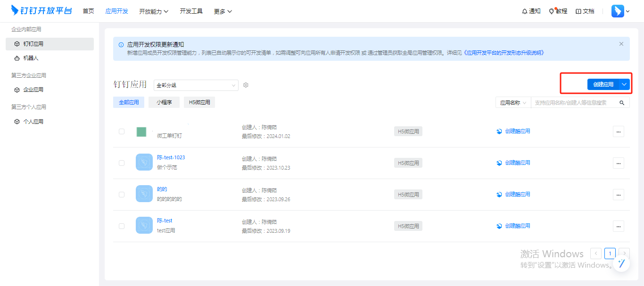Click 创建酷应用 for 陈-test-1023 row
The height and width of the screenshot is (286, 644).
513,163
